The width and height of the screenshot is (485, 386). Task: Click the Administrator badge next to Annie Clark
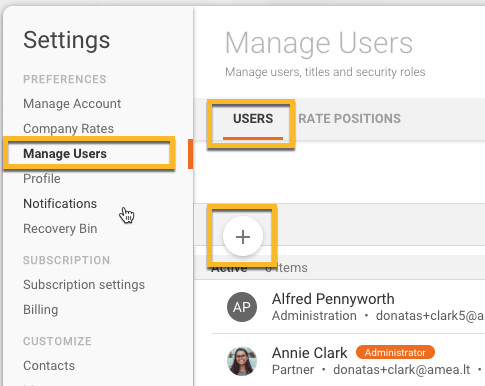click(x=395, y=352)
